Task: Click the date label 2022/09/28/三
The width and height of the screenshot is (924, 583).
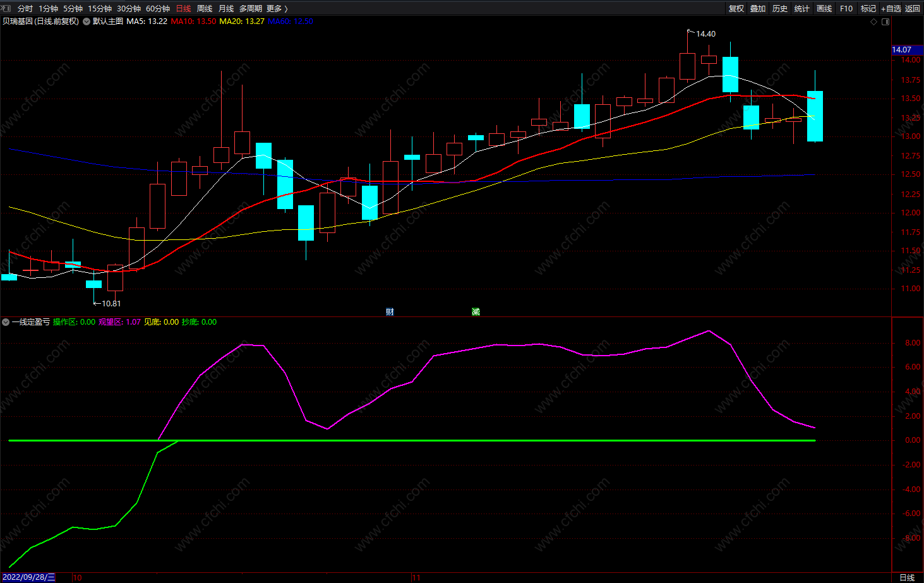Action: (29, 577)
